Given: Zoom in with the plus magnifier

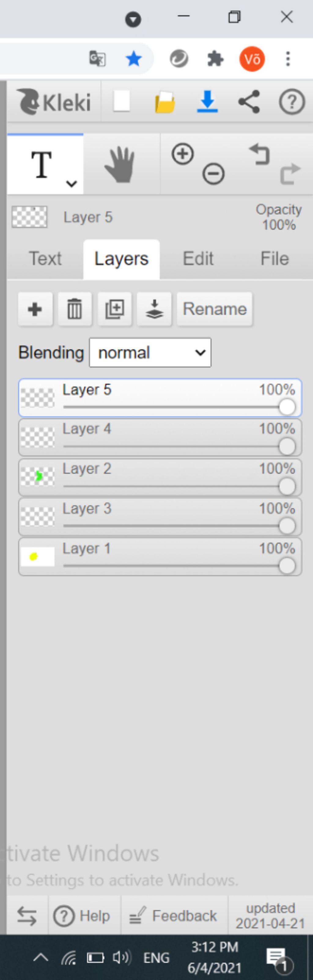Looking at the screenshot, I should click(182, 154).
